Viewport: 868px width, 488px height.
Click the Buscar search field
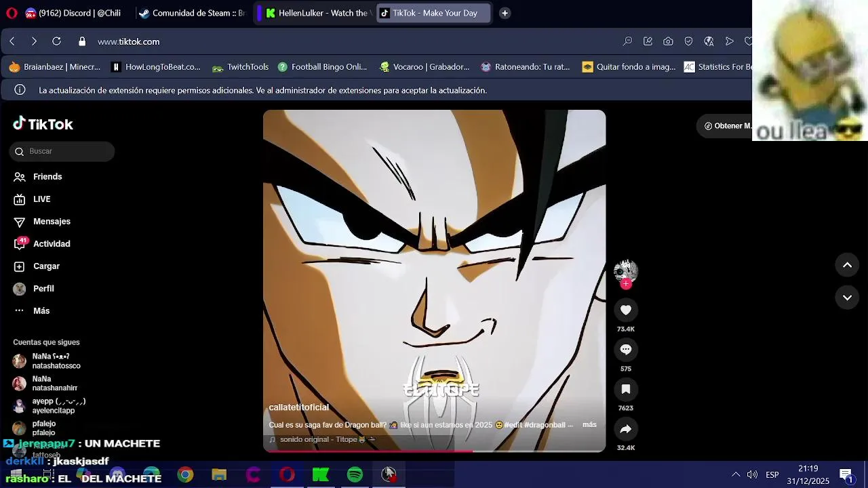tap(62, 151)
